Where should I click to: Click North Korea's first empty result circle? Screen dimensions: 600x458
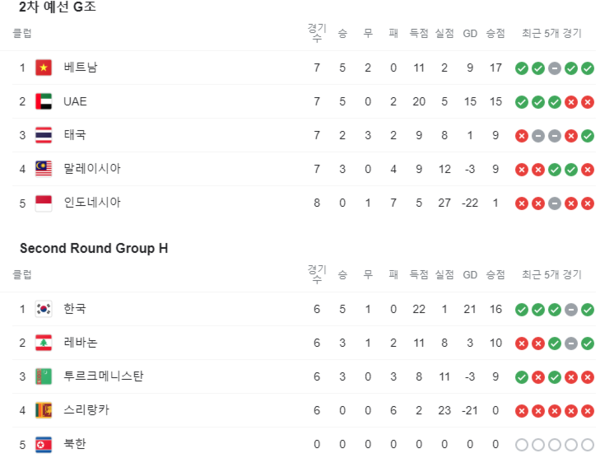coord(522,445)
